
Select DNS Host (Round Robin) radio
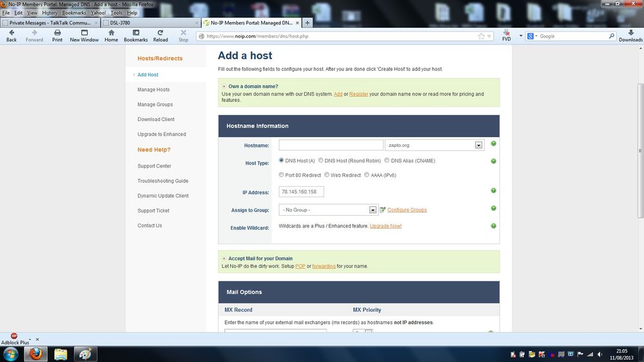point(321,160)
